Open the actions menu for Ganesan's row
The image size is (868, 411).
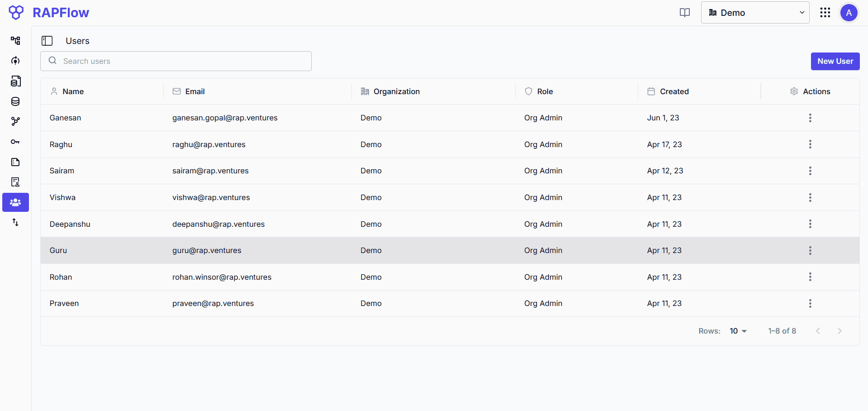tap(810, 118)
